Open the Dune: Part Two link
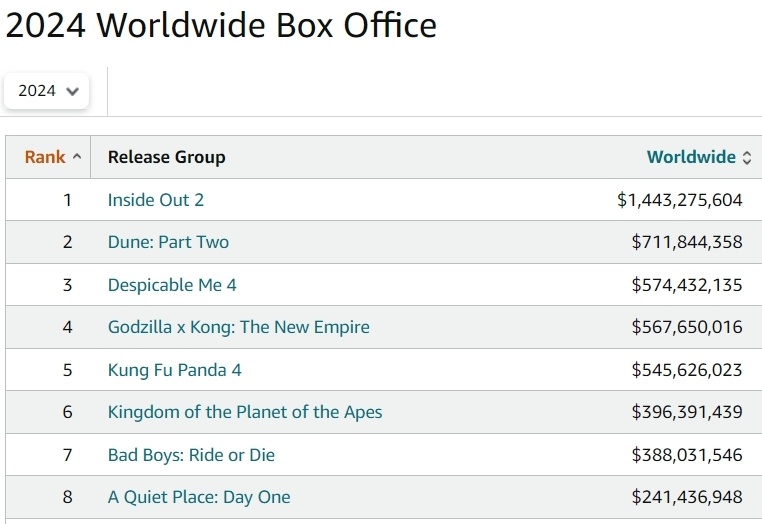This screenshot has height=524, width=762. click(x=168, y=242)
